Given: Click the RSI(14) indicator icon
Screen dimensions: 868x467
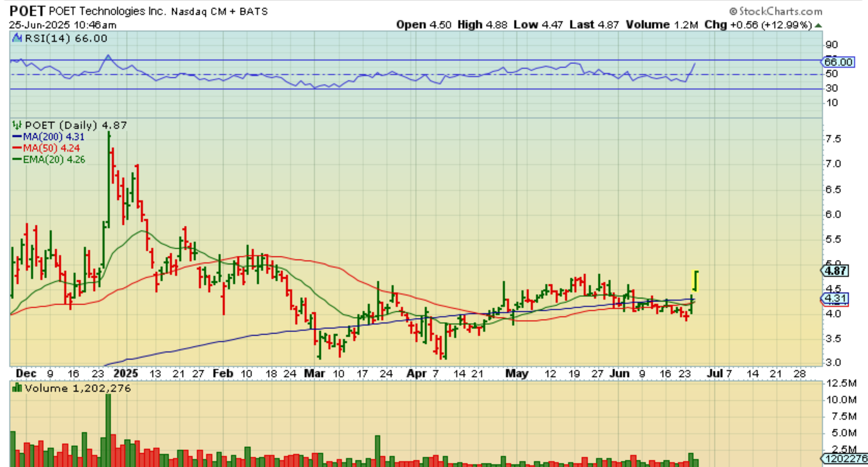Looking at the screenshot, I should 17,38.
